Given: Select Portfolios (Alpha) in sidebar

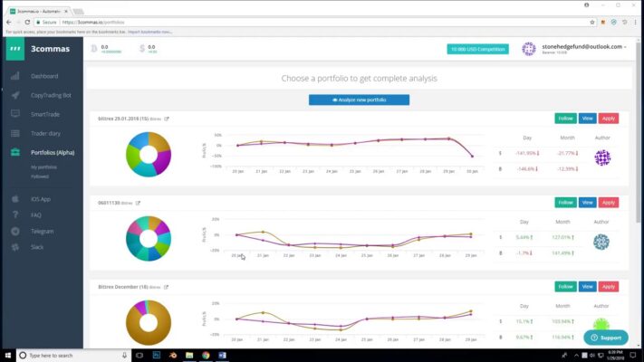Looking at the screenshot, I should pyautogui.click(x=53, y=153).
